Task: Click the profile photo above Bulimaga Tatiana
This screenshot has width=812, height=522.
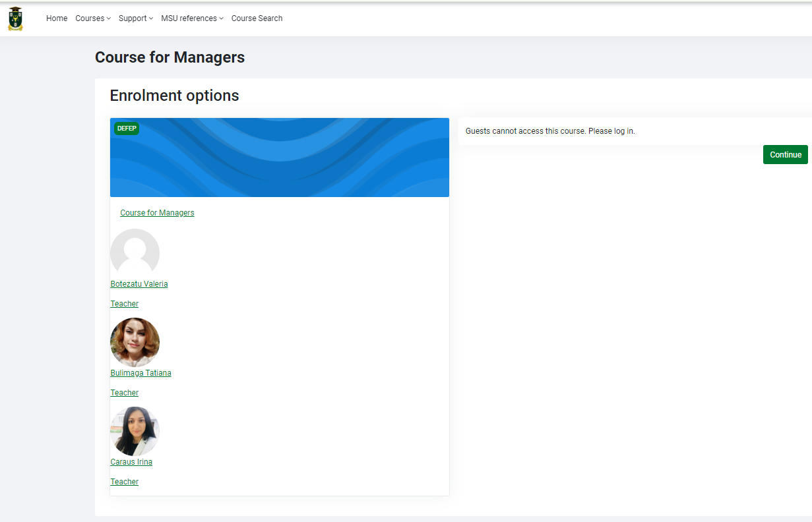Action: (135, 342)
